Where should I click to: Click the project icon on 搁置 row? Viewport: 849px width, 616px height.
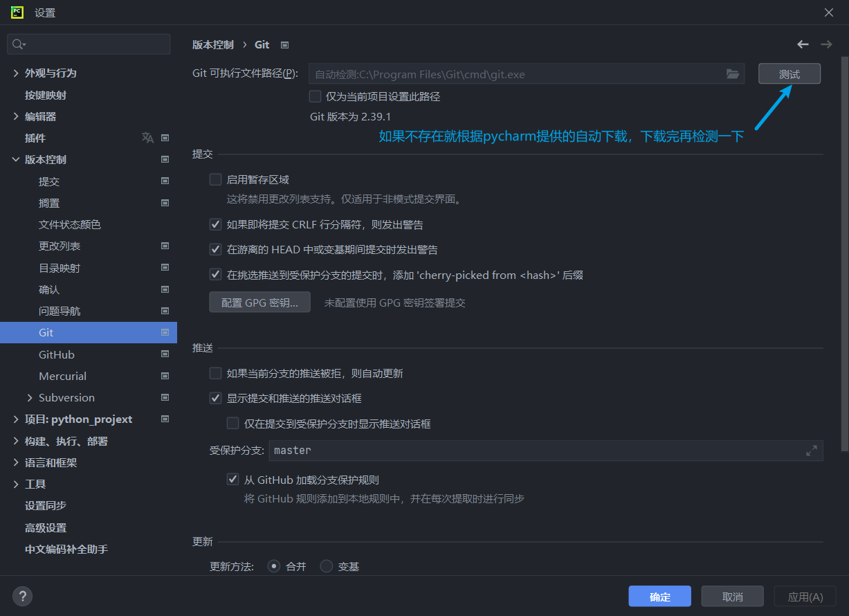coord(165,203)
